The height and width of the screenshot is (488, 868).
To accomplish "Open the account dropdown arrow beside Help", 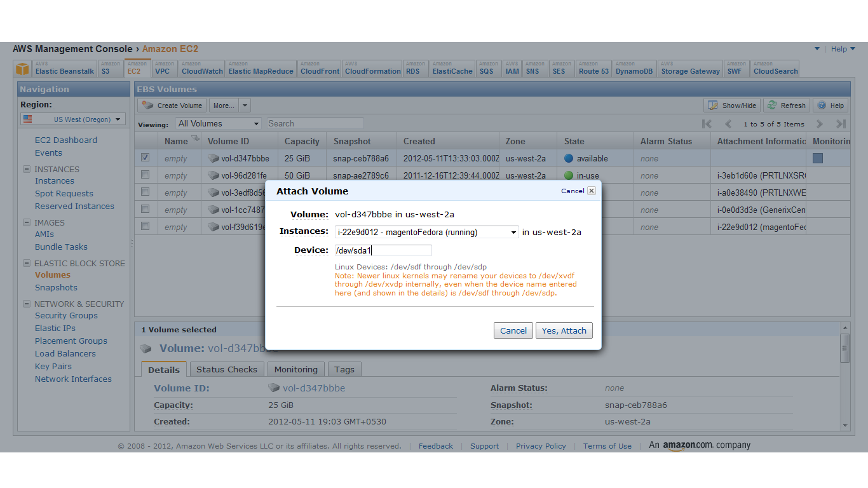I will (817, 49).
